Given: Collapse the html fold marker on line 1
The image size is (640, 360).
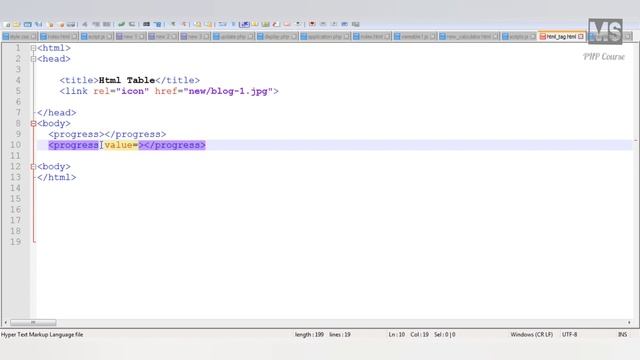Looking at the screenshot, I should (x=33, y=48).
